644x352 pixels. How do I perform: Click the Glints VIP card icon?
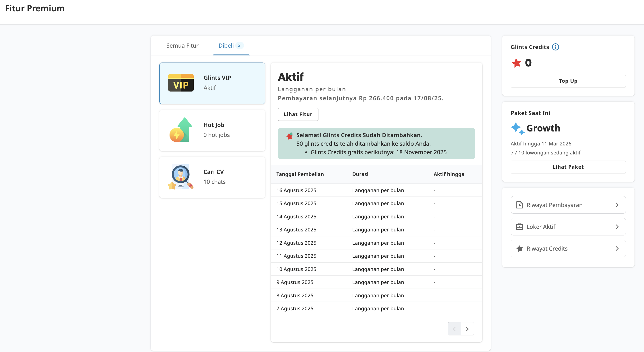(181, 83)
